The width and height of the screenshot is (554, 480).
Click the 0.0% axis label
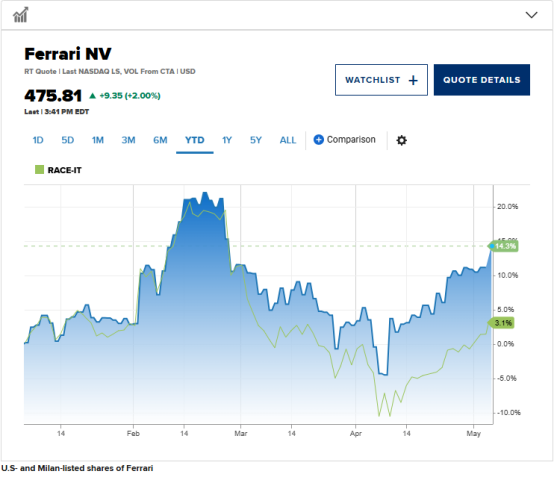pyautogui.click(x=505, y=344)
